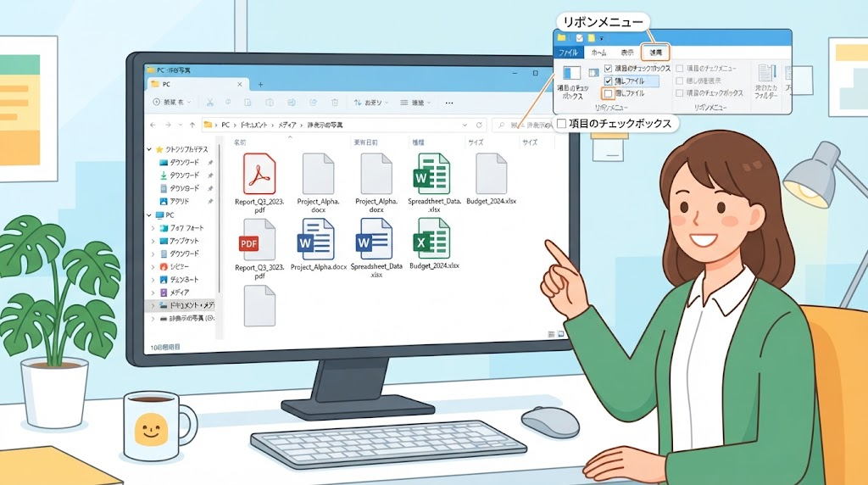Screen dimensions: 868x485
Task: Select the red Adobe Report_Q3_2023.pdf icon
Action: pyautogui.click(x=259, y=174)
